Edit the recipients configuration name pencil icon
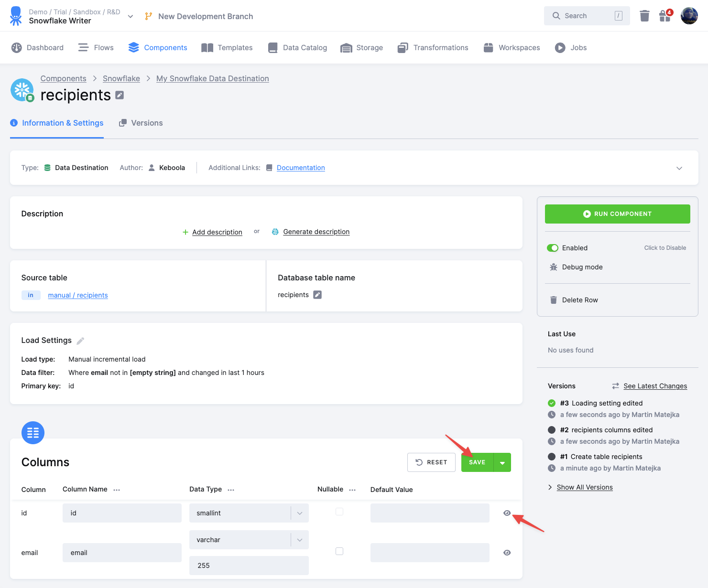This screenshot has width=708, height=588. coord(120,95)
